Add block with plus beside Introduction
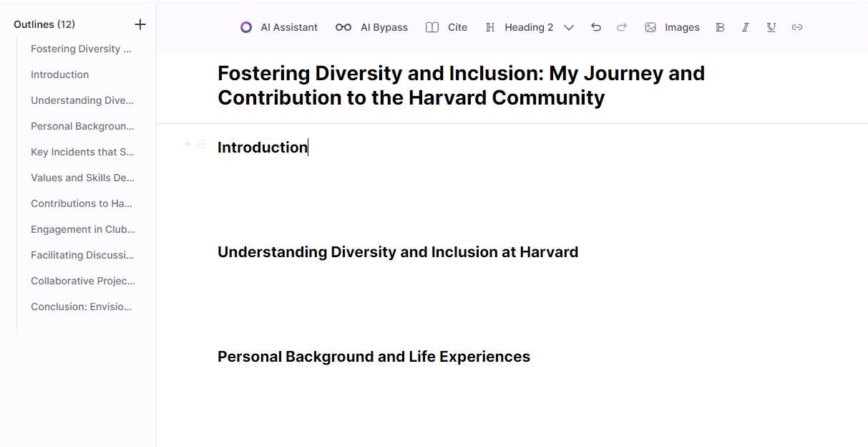The image size is (868, 447). pos(187,144)
